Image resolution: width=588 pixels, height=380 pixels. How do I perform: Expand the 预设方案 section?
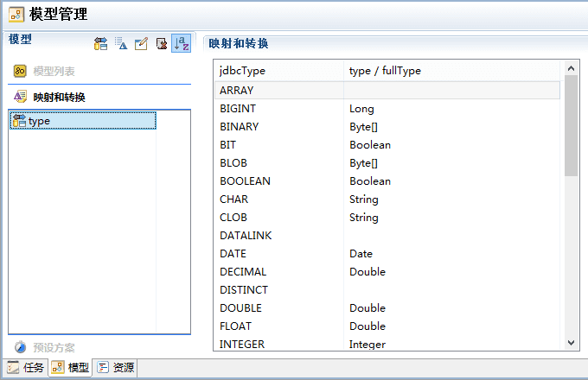(99, 347)
